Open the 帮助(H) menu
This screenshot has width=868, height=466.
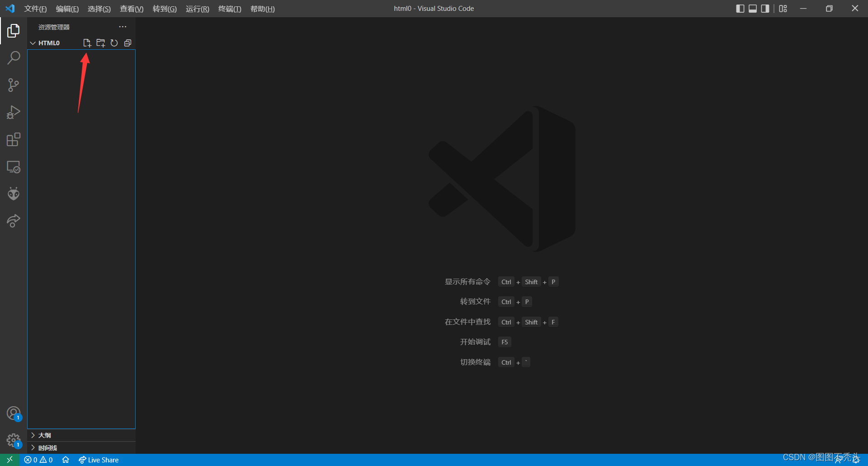[263, 9]
